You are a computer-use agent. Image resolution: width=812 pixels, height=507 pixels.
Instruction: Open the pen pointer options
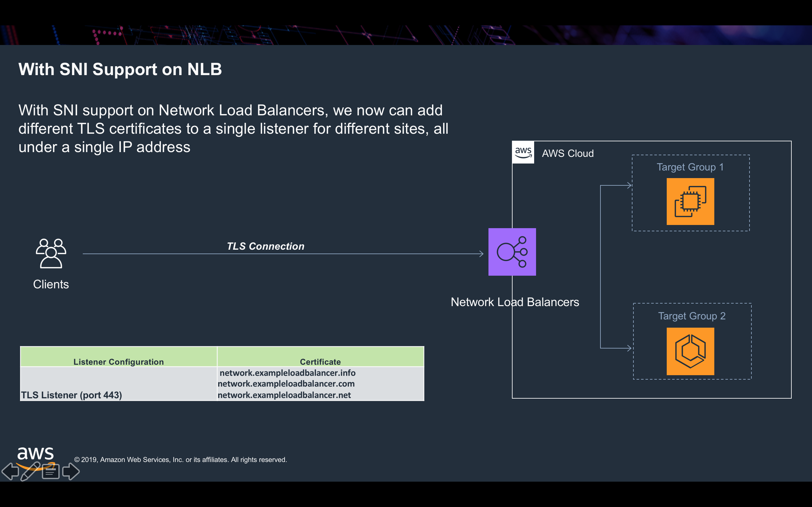click(x=30, y=471)
